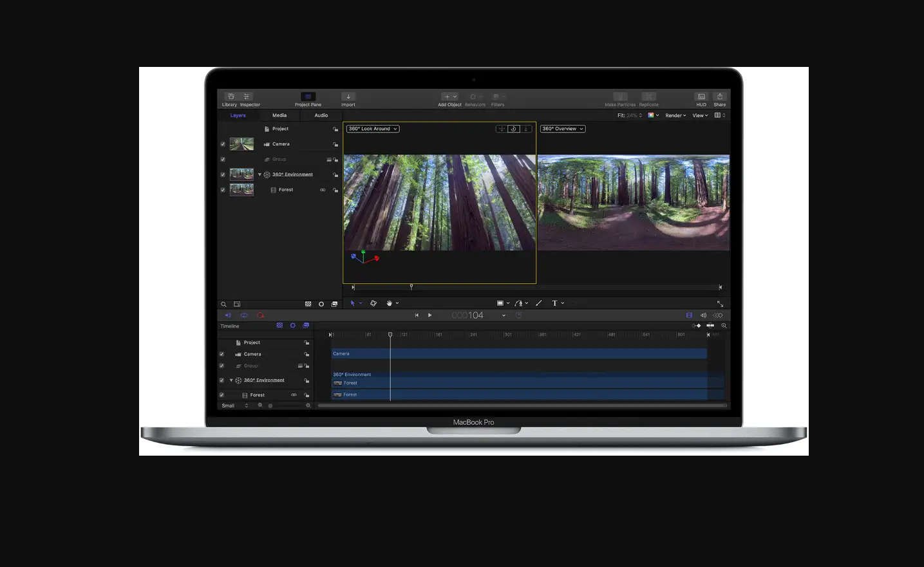Collapse the 360° Environment group disclosure triangle
Image resolution: width=924 pixels, height=567 pixels.
pos(260,174)
